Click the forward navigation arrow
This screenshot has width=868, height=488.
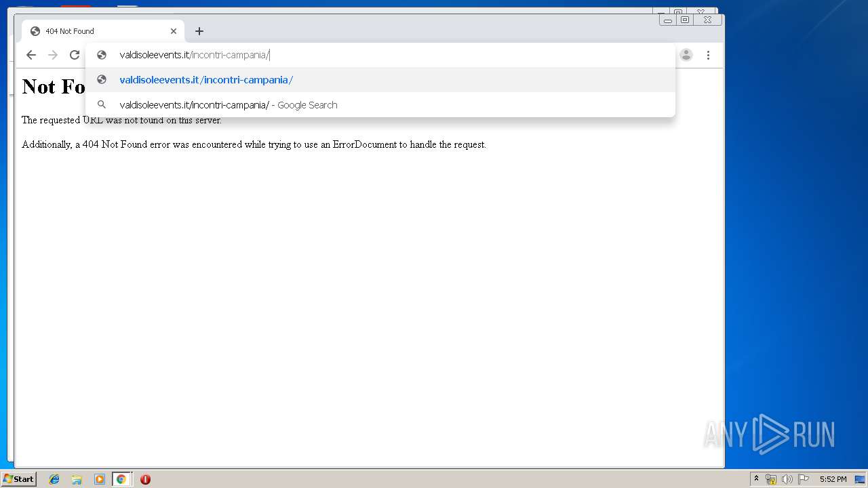point(53,55)
